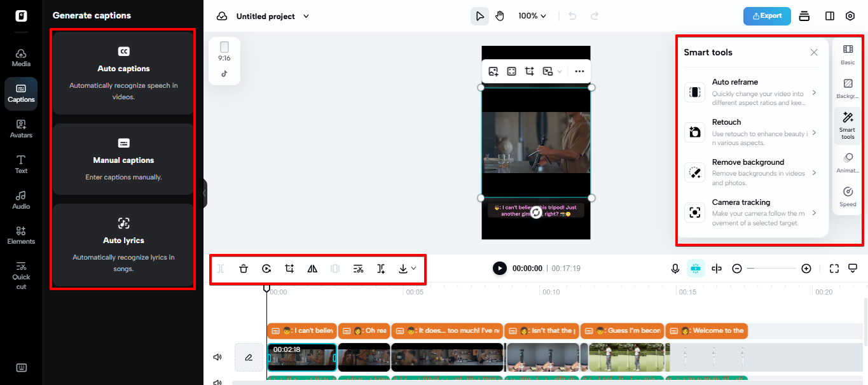Image resolution: width=868 pixels, height=385 pixels.
Task: Open the Auto reframe tool
Action: [x=749, y=92]
